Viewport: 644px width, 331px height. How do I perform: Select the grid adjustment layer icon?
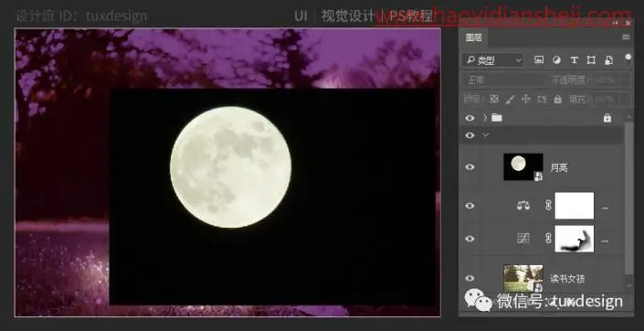coord(523,238)
